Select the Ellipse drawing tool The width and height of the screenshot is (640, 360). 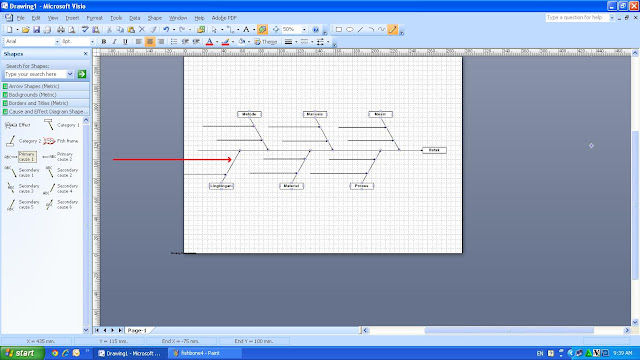pyautogui.click(x=350, y=29)
